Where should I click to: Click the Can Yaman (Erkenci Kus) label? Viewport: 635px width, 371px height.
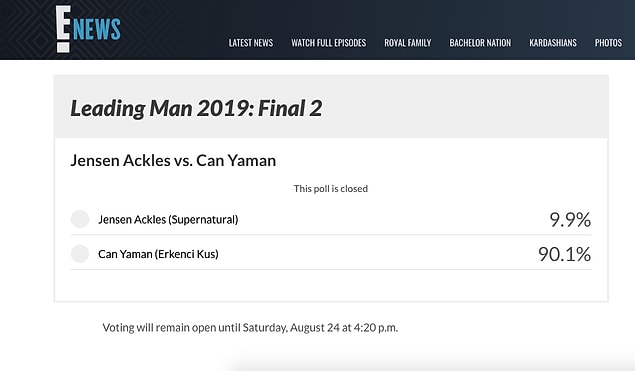(158, 254)
